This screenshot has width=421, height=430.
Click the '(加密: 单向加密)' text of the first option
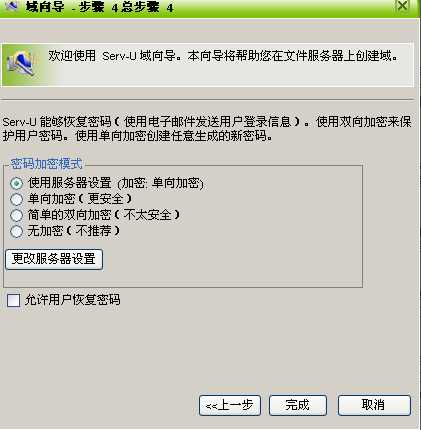click(160, 183)
